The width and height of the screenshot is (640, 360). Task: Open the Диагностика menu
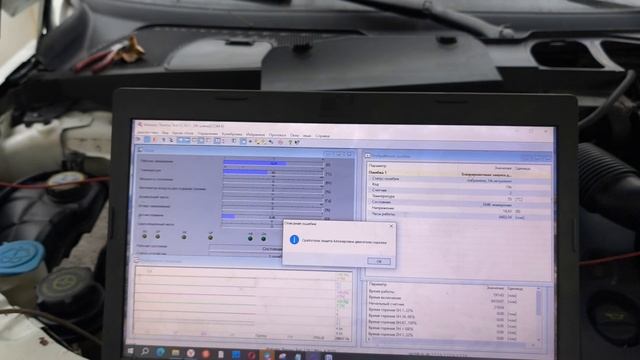148,133
